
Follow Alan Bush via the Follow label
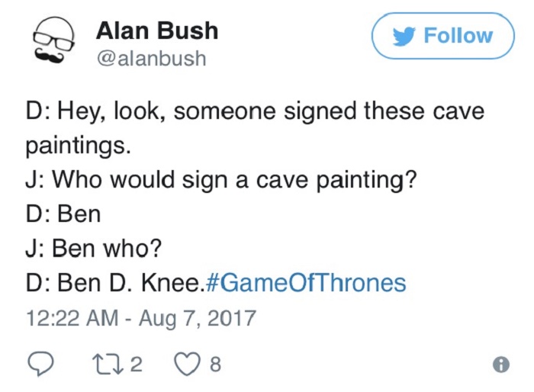tap(458, 36)
